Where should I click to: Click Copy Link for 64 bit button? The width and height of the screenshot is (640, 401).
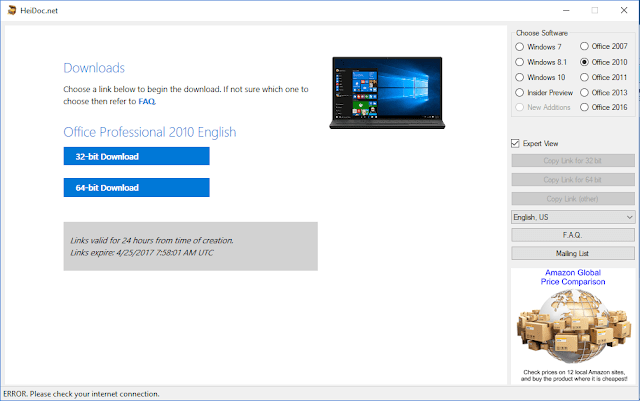[573, 180]
